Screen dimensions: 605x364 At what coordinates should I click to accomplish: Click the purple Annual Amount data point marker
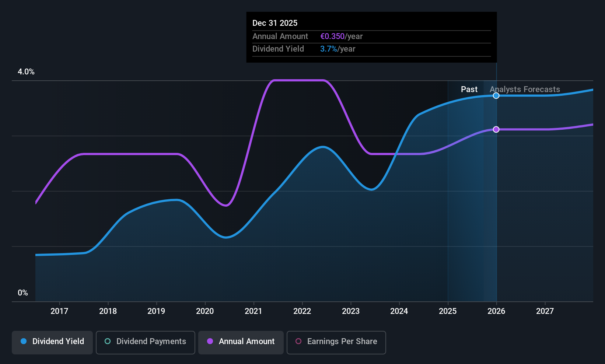(496, 129)
